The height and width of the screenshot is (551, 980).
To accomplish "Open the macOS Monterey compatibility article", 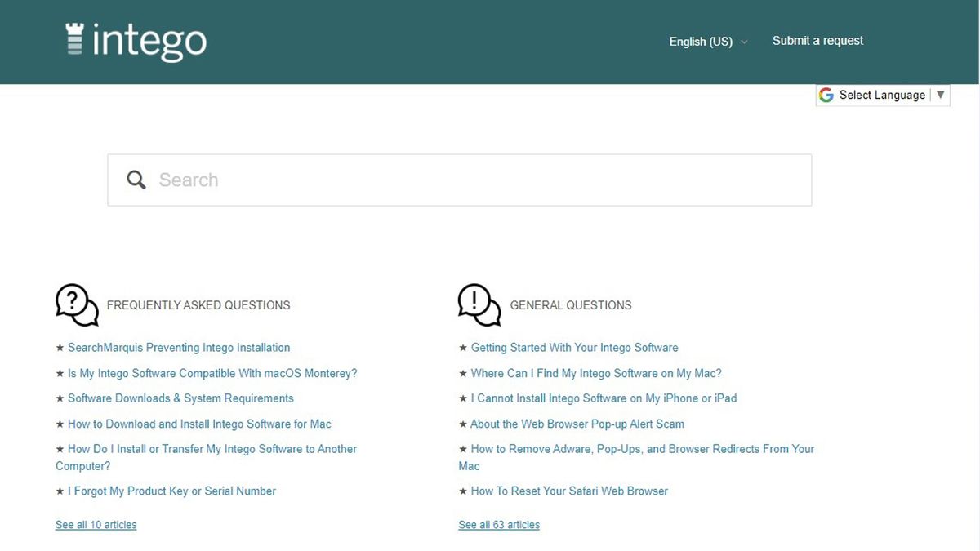I will click(x=212, y=373).
